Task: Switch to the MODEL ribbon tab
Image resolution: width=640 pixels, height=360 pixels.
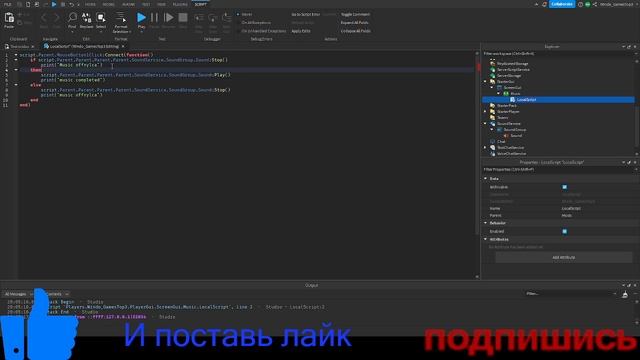Action: [109, 4]
